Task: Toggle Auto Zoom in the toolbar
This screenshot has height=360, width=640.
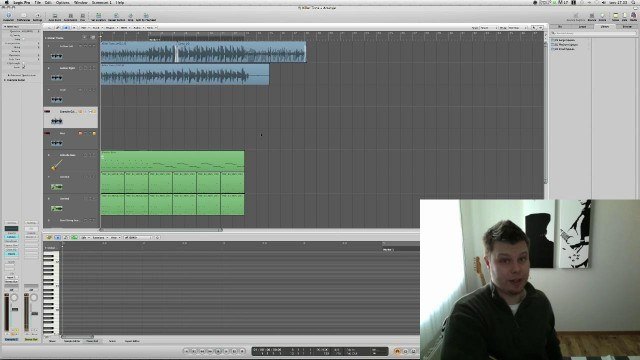Action: coord(55,16)
